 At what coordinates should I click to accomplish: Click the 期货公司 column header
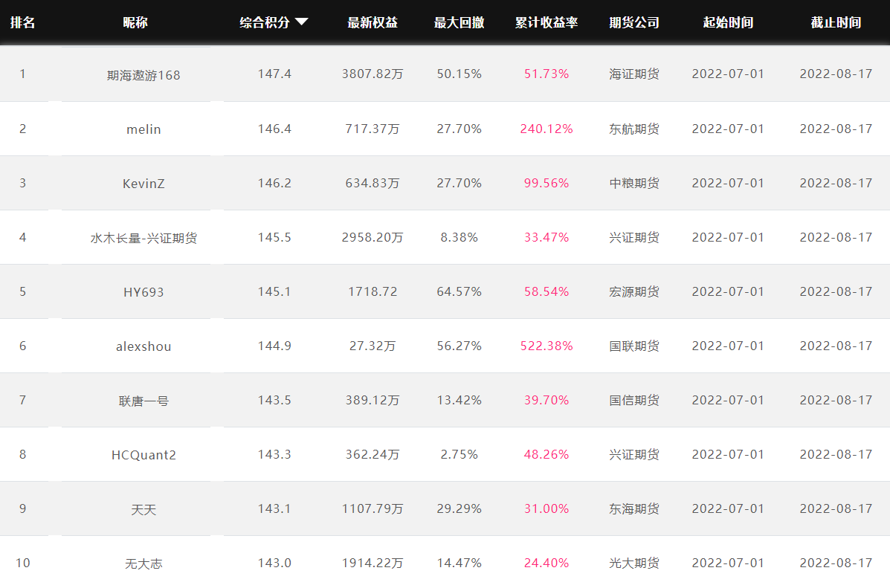point(634,23)
